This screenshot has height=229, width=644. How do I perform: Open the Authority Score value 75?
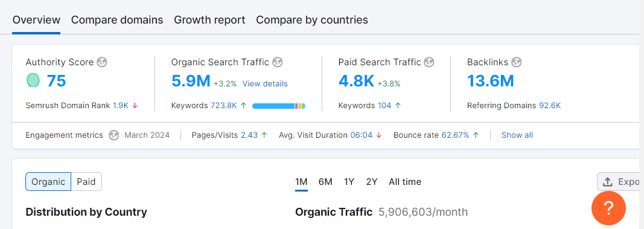pyautogui.click(x=56, y=81)
